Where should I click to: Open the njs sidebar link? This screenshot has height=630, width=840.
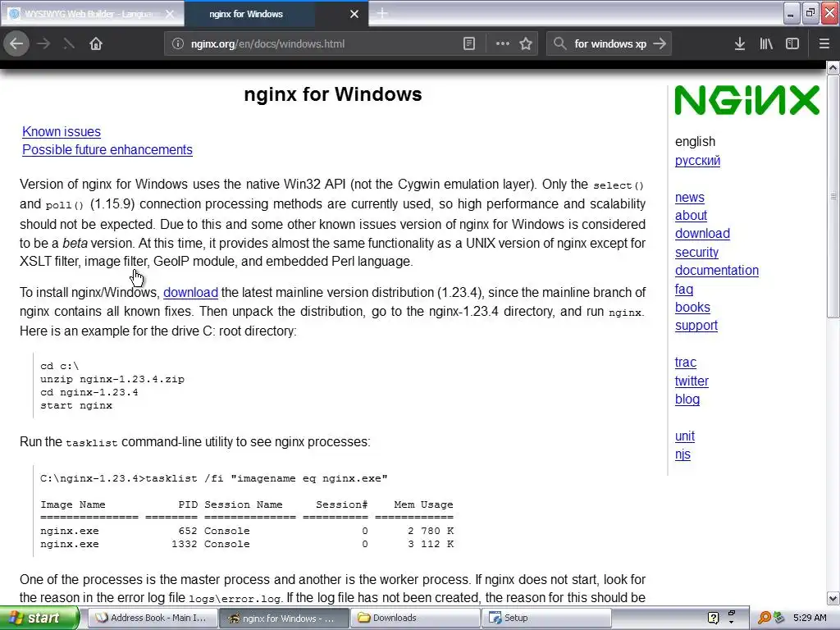click(682, 454)
